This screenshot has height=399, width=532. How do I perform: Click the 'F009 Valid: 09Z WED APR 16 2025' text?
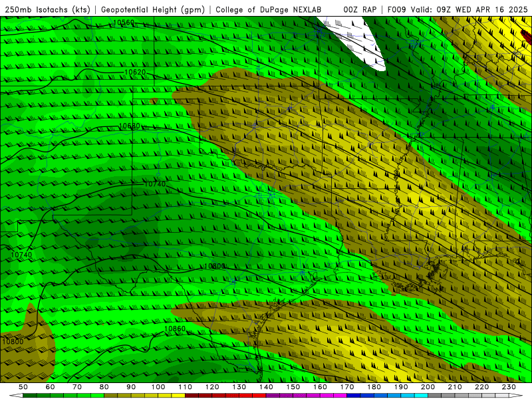click(x=458, y=9)
